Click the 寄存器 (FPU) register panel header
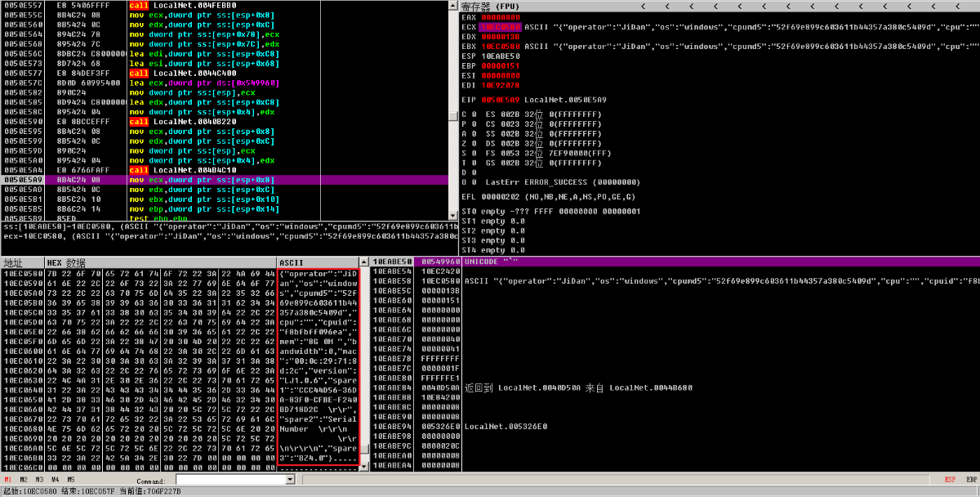Viewport: 980px width, 497px height. click(719, 7)
